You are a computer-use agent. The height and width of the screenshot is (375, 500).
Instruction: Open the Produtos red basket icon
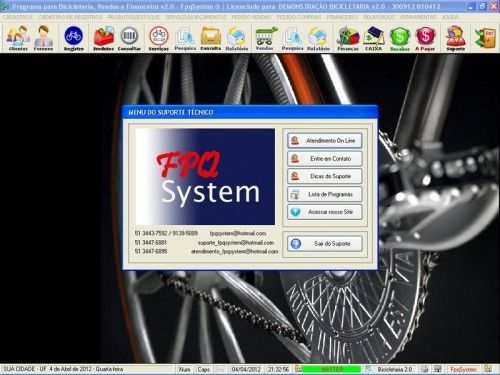pyautogui.click(x=104, y=38)
